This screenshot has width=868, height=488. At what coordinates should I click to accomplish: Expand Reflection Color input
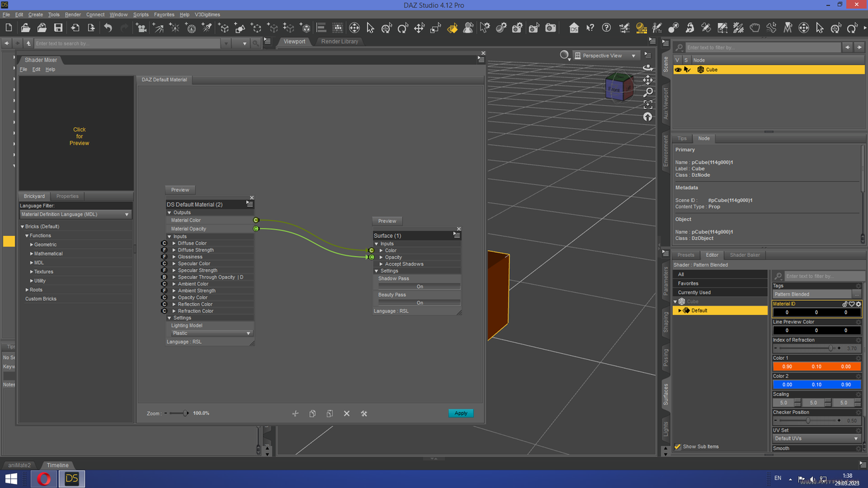tap(174, 304)
